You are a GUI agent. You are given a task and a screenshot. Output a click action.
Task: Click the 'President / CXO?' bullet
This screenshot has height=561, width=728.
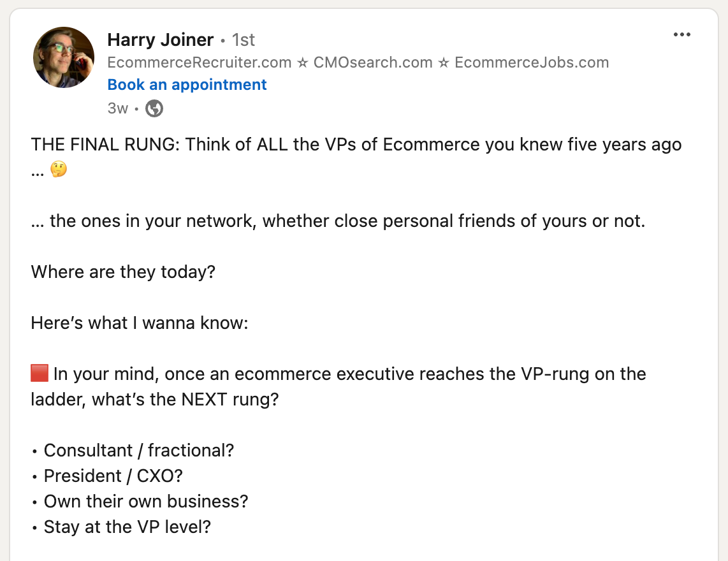point(113,476)
